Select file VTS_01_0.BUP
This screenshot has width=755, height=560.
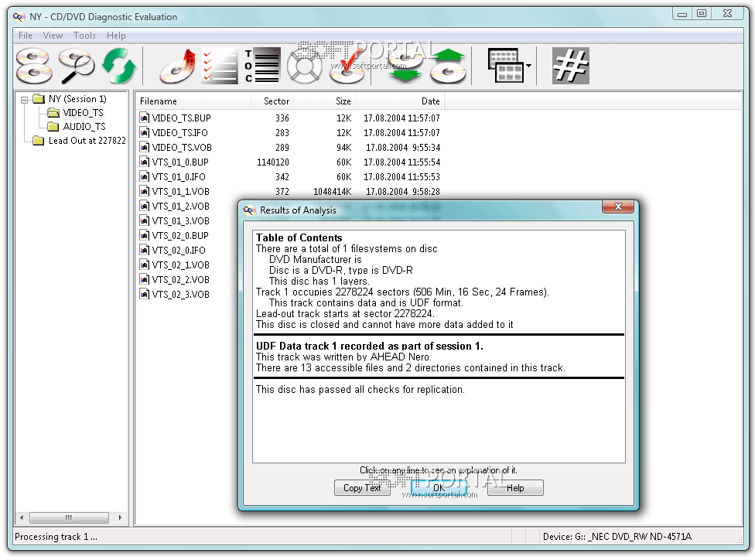(x=180, y=162)
